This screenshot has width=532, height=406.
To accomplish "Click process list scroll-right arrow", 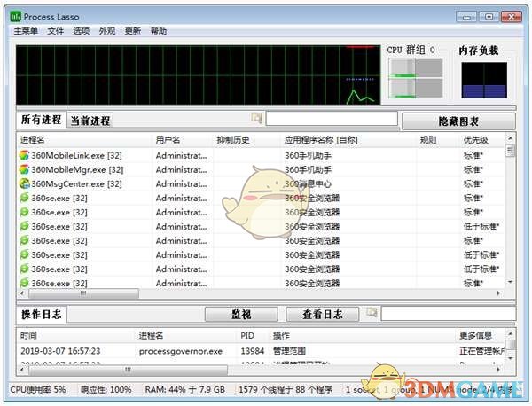I will point(498,293).
